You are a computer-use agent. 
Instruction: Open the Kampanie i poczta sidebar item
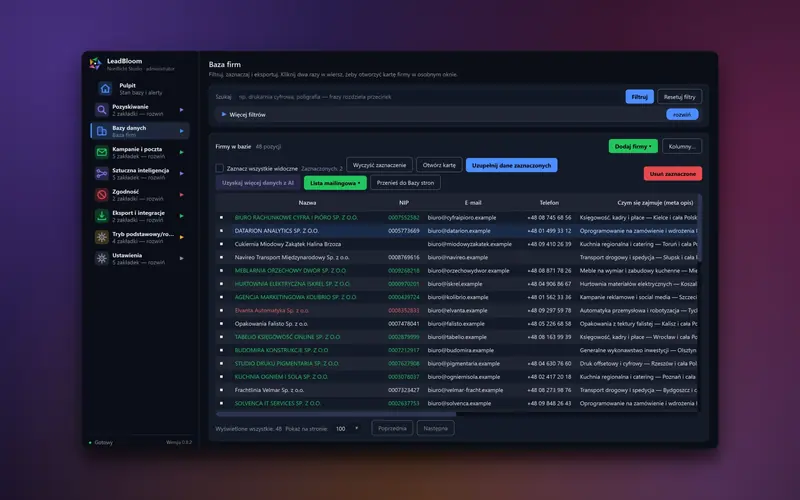140,153
